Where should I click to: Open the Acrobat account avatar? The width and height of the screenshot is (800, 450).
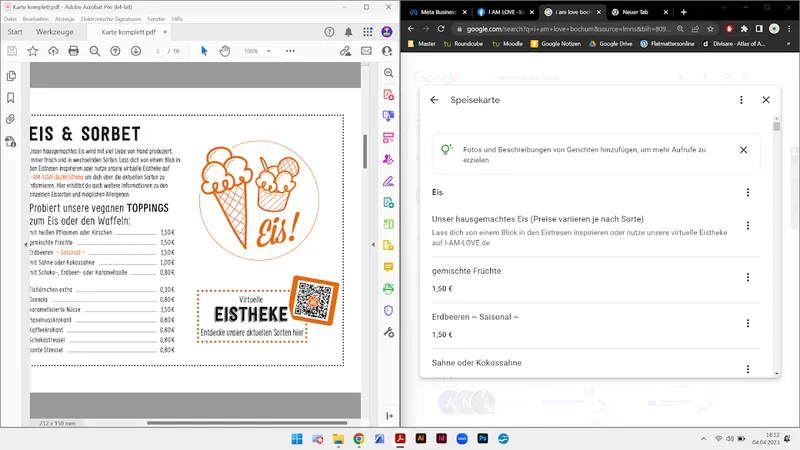[387, 32]
